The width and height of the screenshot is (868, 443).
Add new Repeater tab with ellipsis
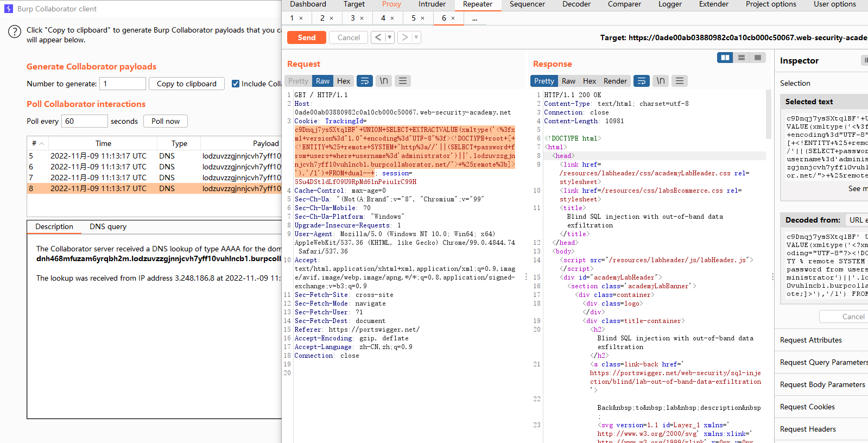click(x=475, y=18)
